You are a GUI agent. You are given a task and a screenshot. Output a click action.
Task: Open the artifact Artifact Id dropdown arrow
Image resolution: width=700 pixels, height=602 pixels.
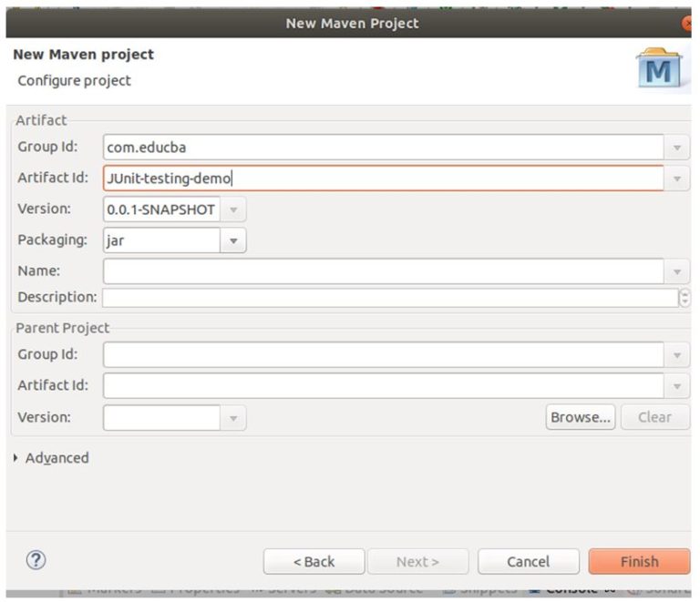(677, 179)
